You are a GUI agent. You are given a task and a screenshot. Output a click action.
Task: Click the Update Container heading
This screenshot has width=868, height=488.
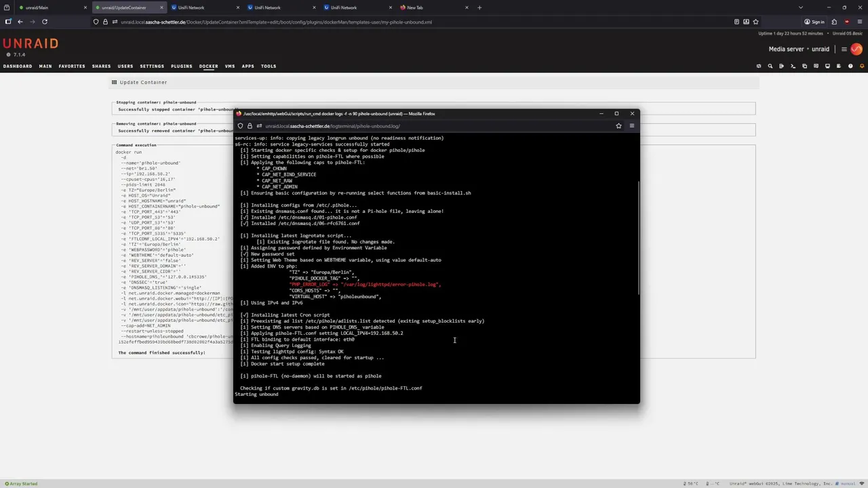(143, 82)
